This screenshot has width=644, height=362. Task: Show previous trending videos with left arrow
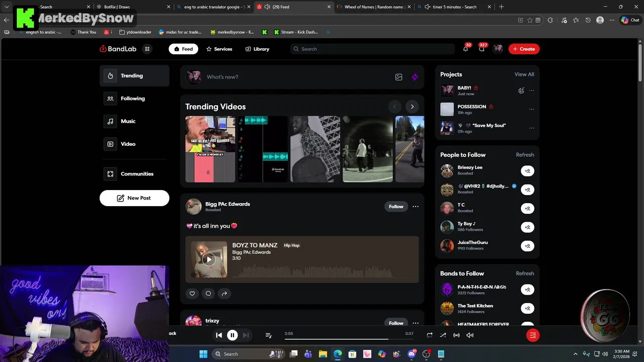point(394,107)
